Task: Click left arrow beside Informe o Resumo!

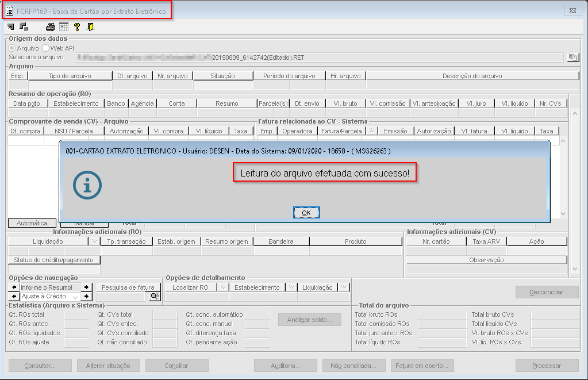Action: point(14,287)
